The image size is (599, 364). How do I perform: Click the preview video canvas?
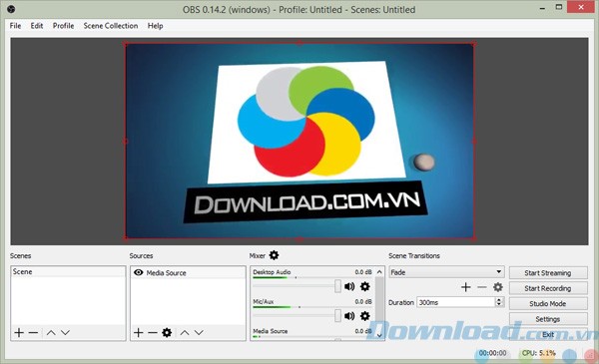pyautogui.click(x=299, y=142)
